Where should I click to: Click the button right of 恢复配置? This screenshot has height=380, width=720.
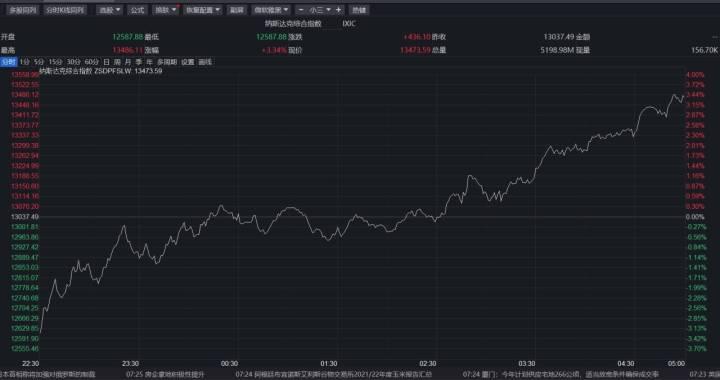coord(236,10)
